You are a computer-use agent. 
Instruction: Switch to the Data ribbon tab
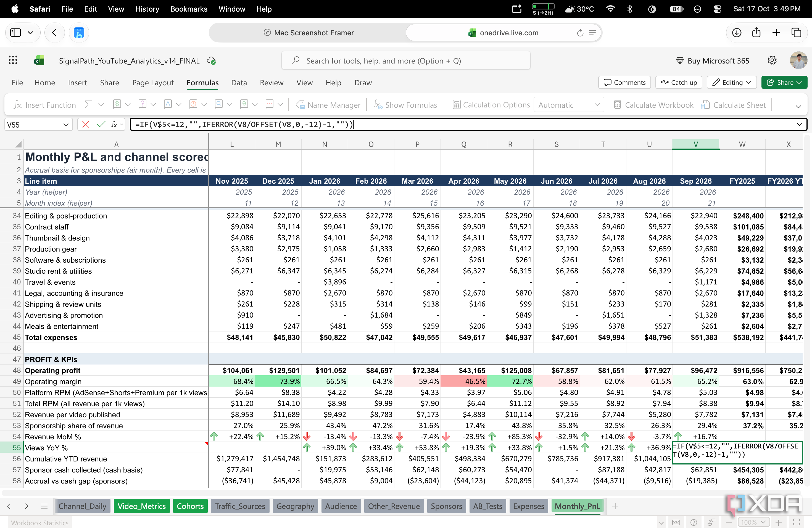[x=239, y=83]
